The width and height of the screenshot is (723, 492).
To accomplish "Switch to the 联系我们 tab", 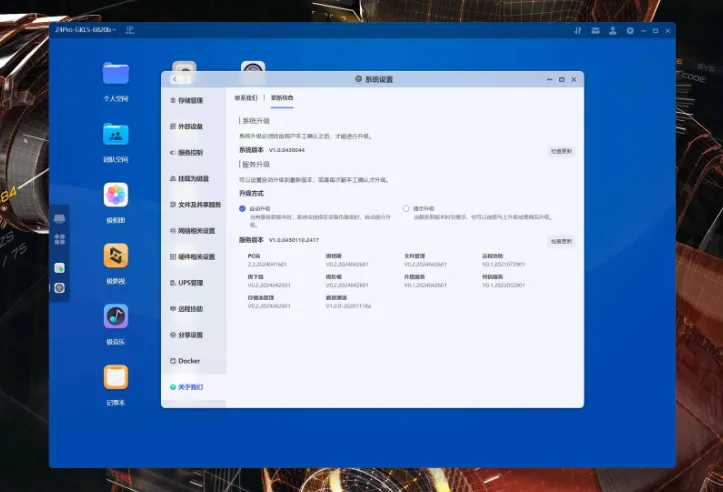I will click(x=246, y=98).
